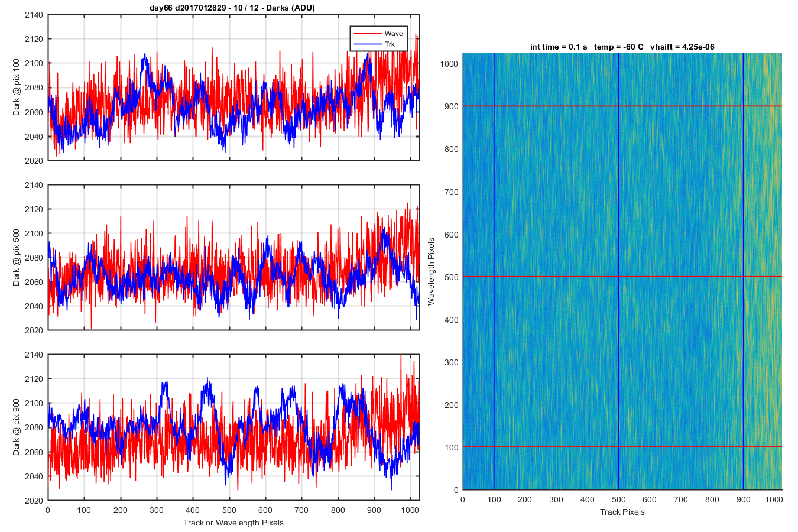
Task: Click the 'Wavelength Pixels' heatmap axis label
Action: point(431,271)
